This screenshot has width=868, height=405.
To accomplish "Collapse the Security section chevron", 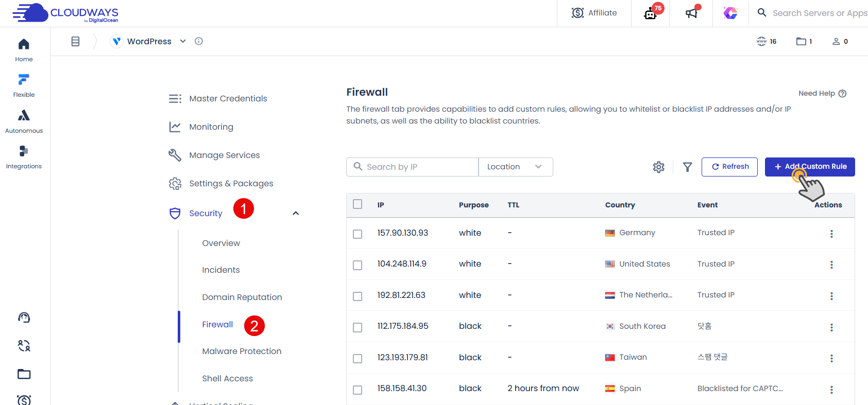I will point(296,213).
